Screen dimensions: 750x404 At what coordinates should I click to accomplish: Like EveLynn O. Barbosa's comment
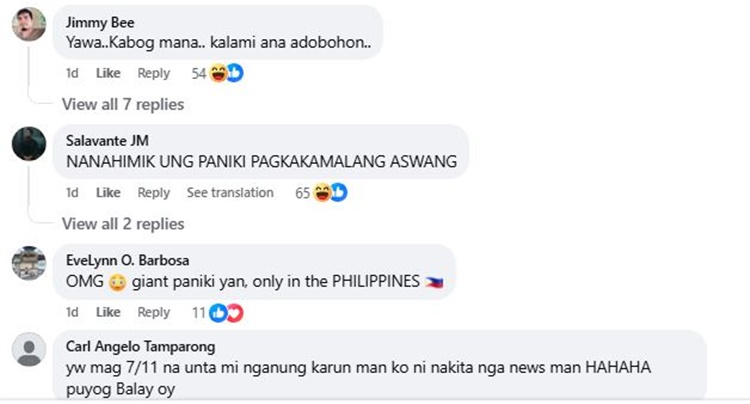[x=108, y=312]
